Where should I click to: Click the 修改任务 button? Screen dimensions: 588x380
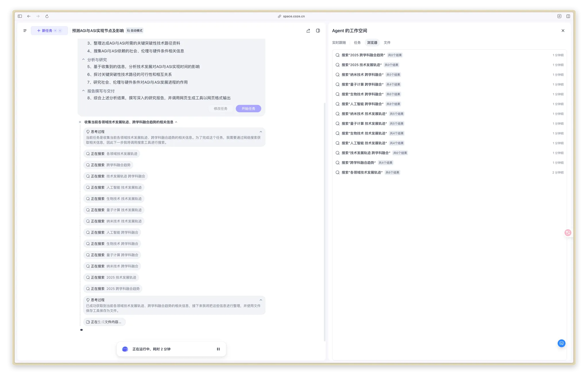(x=220, y=109)
